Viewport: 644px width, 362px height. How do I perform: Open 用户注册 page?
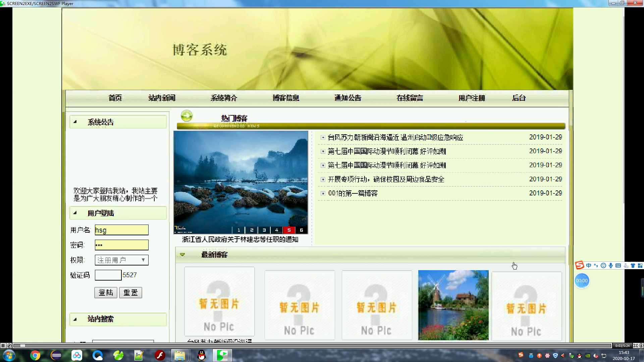(472, 98)
